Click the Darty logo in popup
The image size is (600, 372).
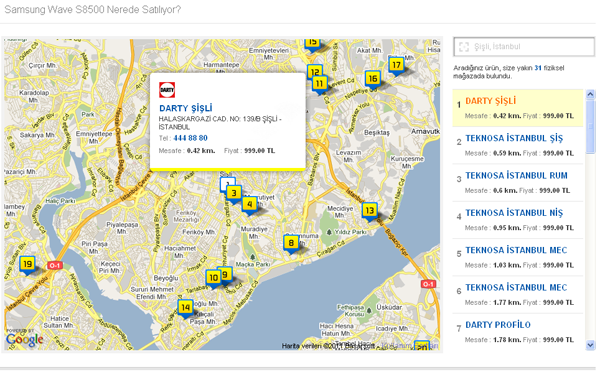tap(167, 90)
